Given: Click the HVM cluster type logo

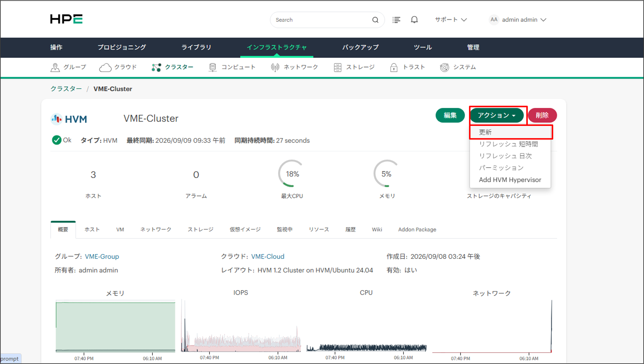Looking at the screenshot, I should (69, 119).
